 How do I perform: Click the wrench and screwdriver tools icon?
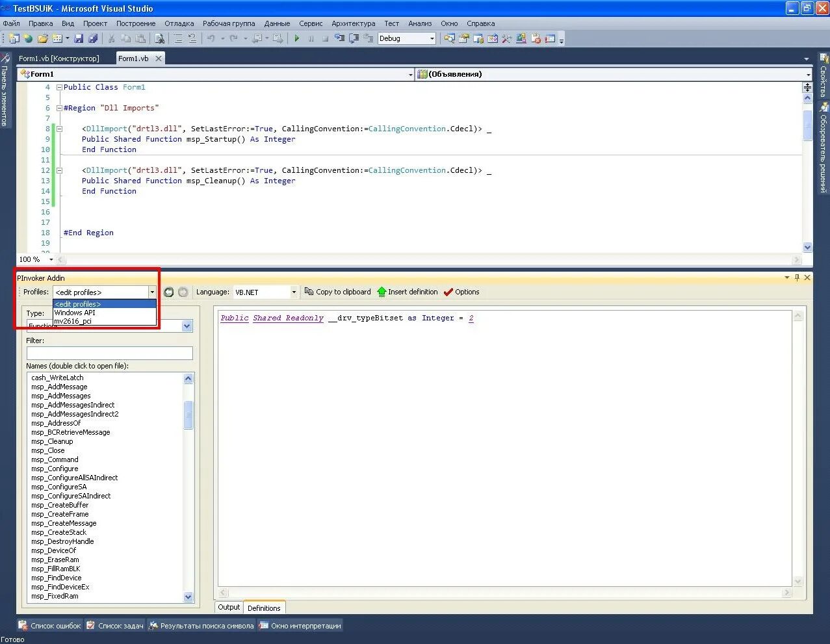click(x=507, y=38)
